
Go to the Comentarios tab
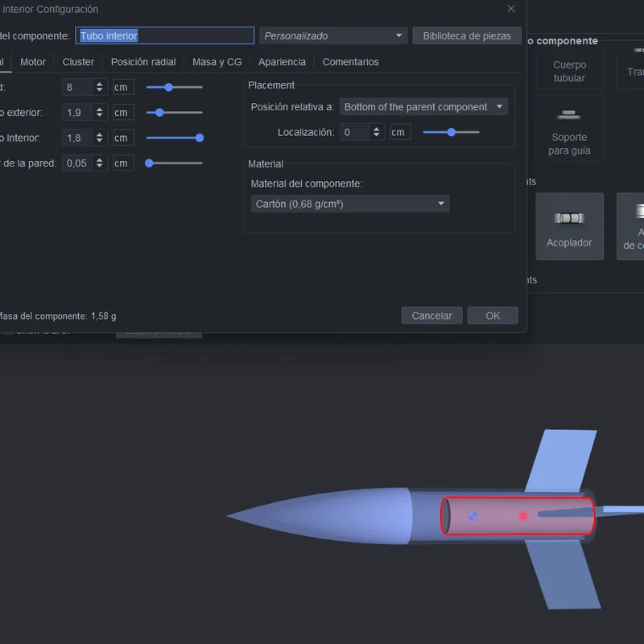coord(351,62)
